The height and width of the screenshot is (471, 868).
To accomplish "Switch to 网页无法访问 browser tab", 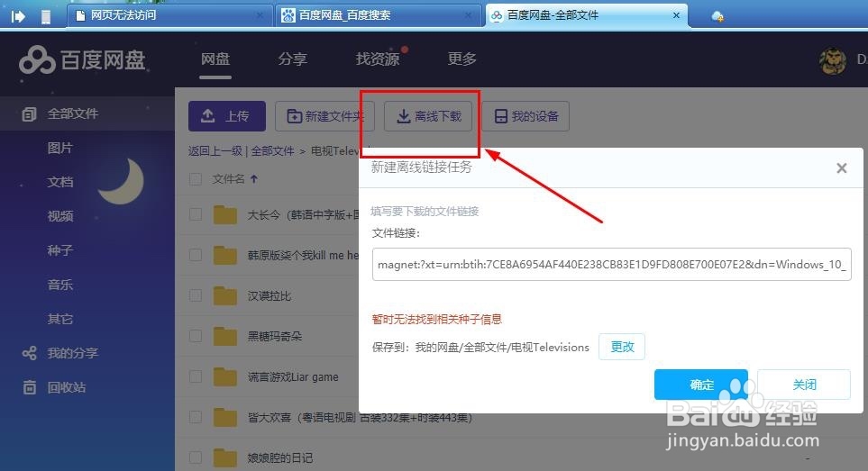I will 170,15.
